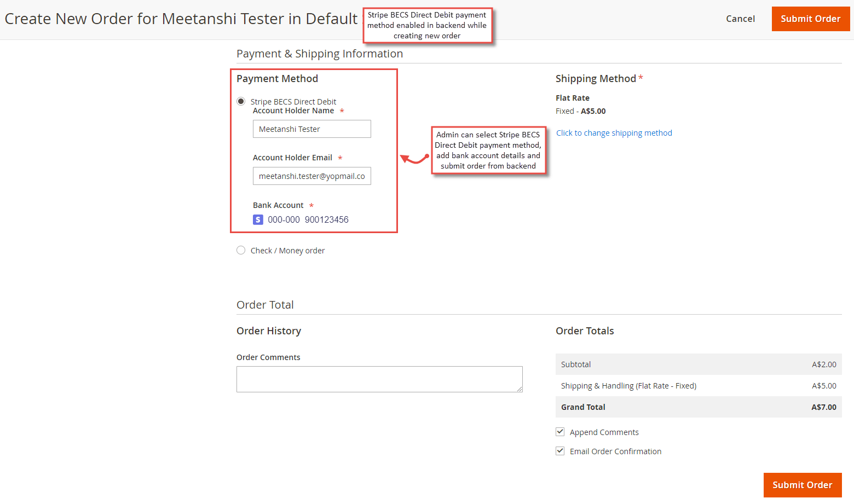Cancel the order creation
The width and height of the screenshot is (854, 504).
[x=740, y=18]
